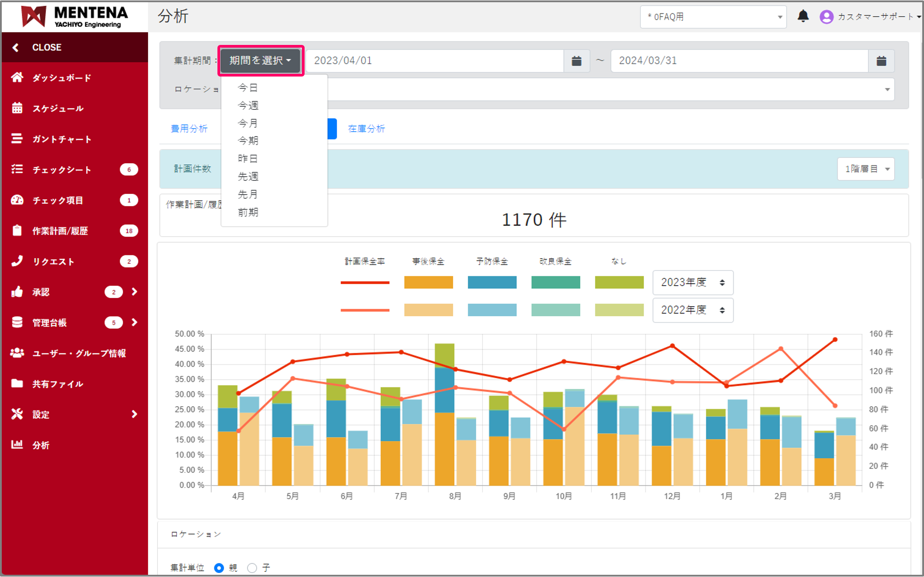924x577 pixels.
Task: Click the orange 事後保全 legend swatch
Action: (428, 282)
